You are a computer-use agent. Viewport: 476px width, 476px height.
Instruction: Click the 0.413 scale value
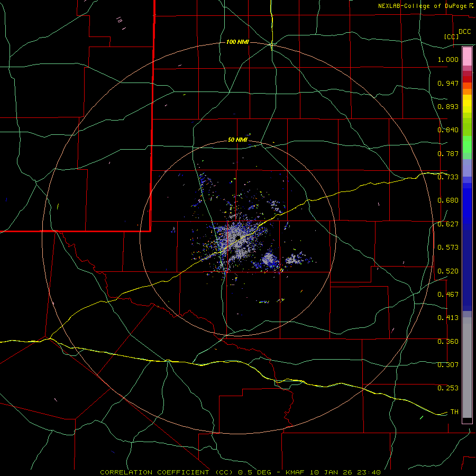(x=448, y=318)
